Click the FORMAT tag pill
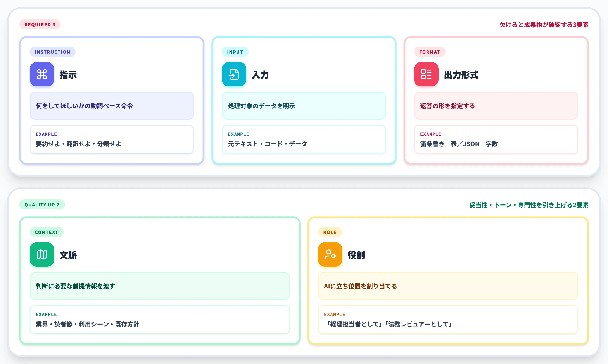Viewport: 608px width, 364px height. [430, 52]
